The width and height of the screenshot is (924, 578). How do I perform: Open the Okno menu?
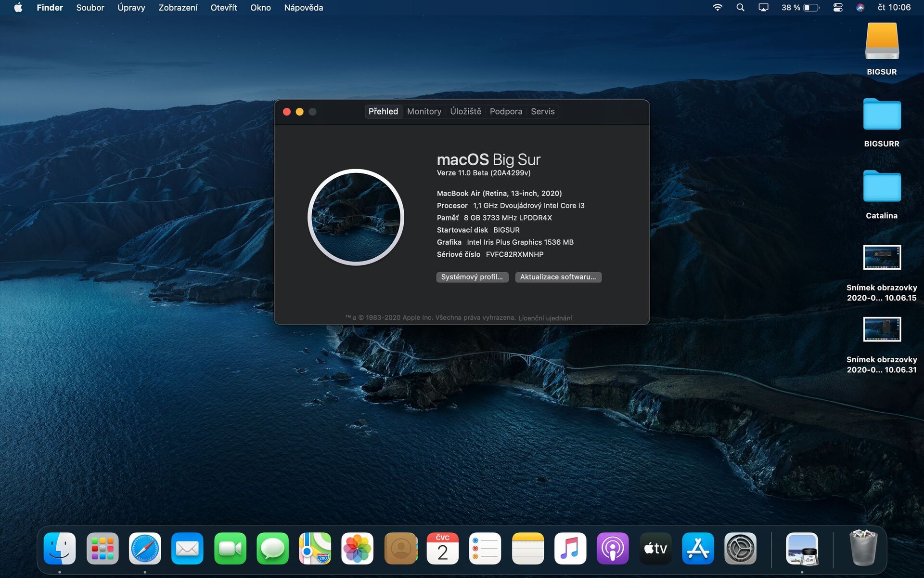(260, 7)
